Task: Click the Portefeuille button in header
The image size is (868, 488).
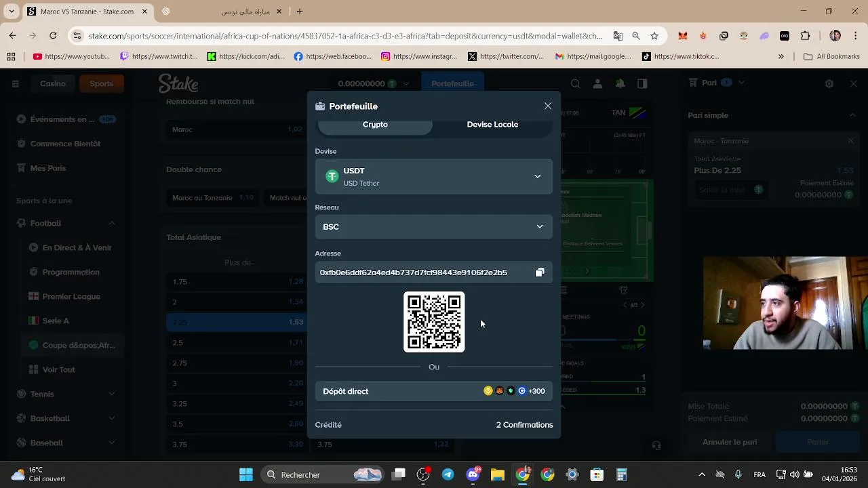Action: point(452,83)
